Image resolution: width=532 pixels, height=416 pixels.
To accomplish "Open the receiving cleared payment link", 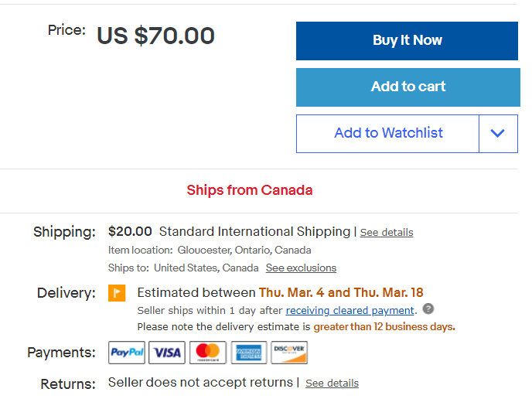I will tap(350, 310).
